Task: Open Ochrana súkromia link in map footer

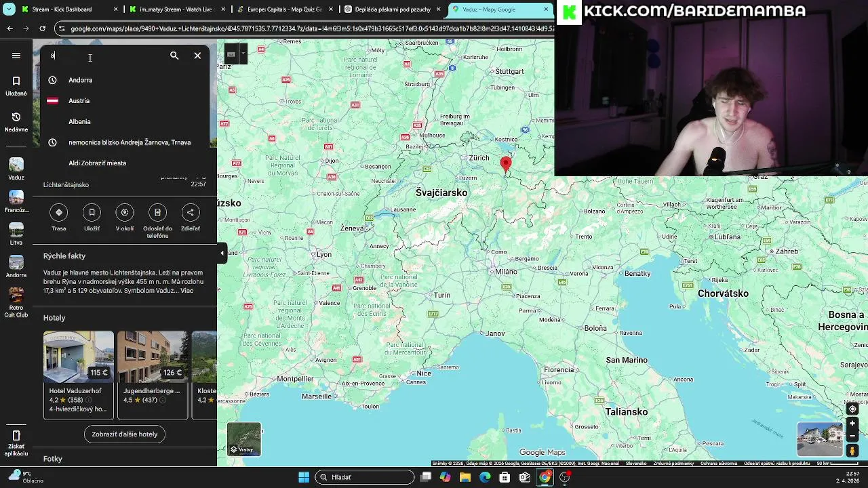Action: pos(718,464)
